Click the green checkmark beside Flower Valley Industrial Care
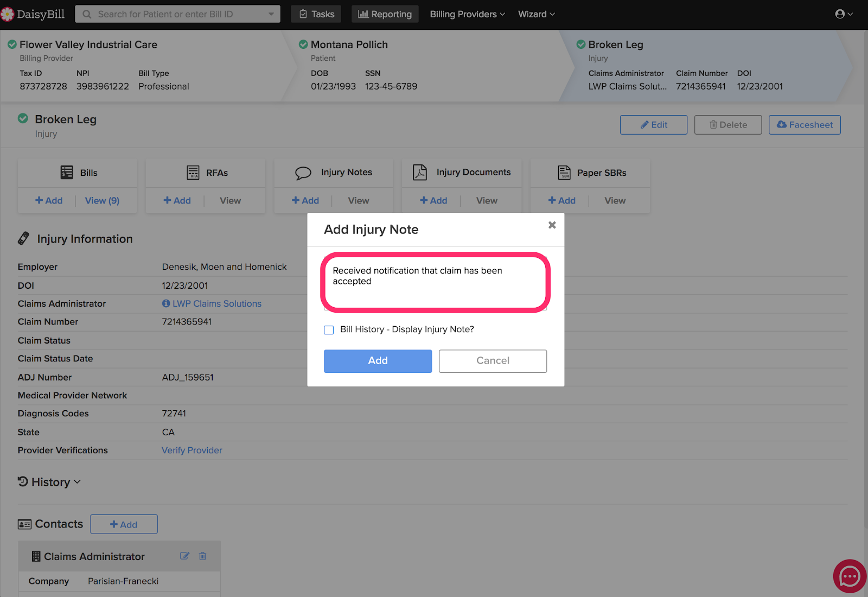This screenshot has width=868, height=597. [12, 45]
